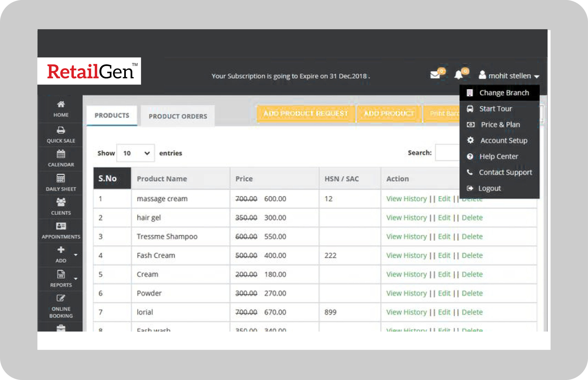Image resolution: width=588 pixels, height=380 pixels.
Task: Switch to the Product Orders tab
Action: tap(178, 116)
